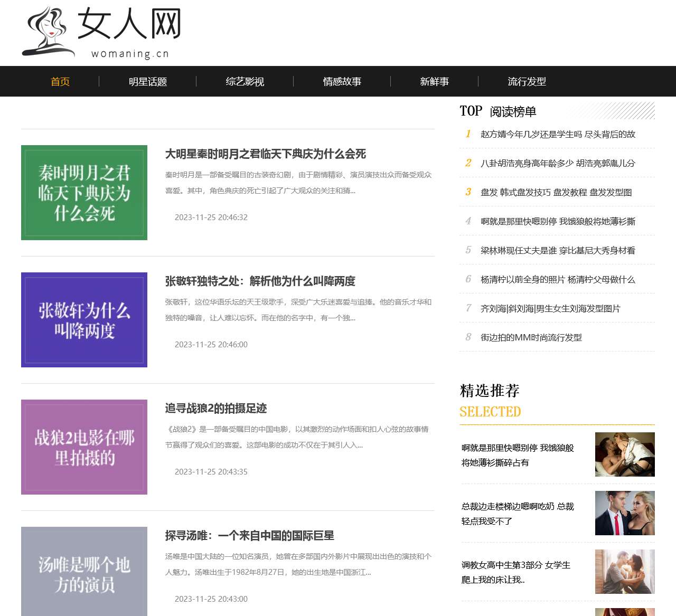Open ranking link 盘发 韩式盘发技巧
The image size is (676, 616).
coord(556,192)
